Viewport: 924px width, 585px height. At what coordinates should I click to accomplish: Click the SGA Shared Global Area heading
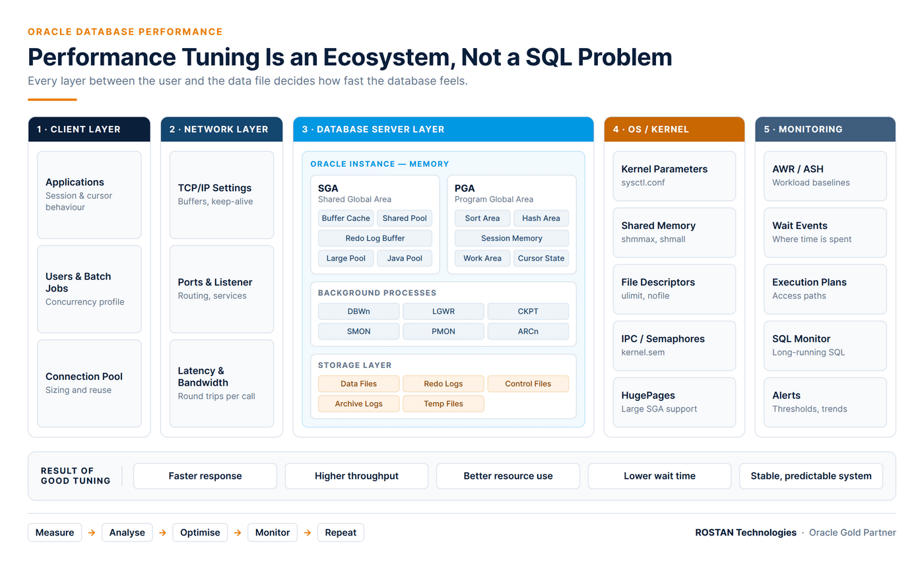click(354, 193)
